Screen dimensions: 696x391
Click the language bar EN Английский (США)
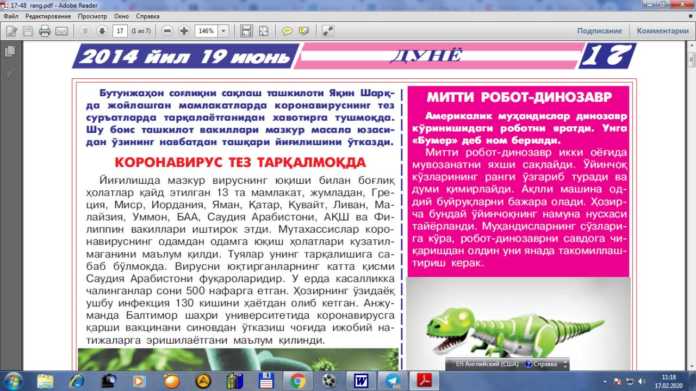(x=487, y=364)
